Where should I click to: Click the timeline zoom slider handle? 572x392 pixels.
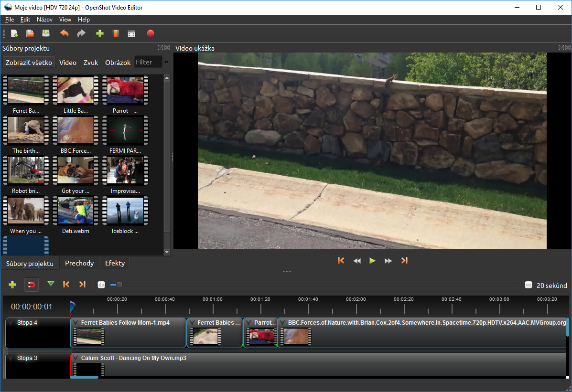click(119, 285)
